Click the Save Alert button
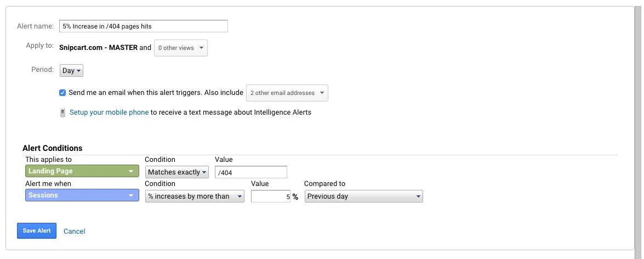 click(x=37, y=231)
